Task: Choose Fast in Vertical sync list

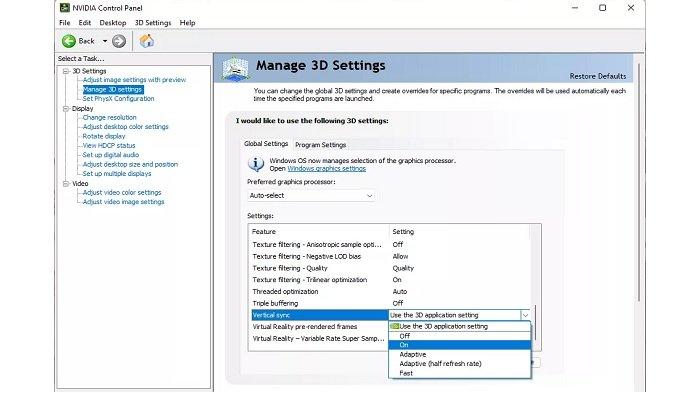Action: click(459, 373)
